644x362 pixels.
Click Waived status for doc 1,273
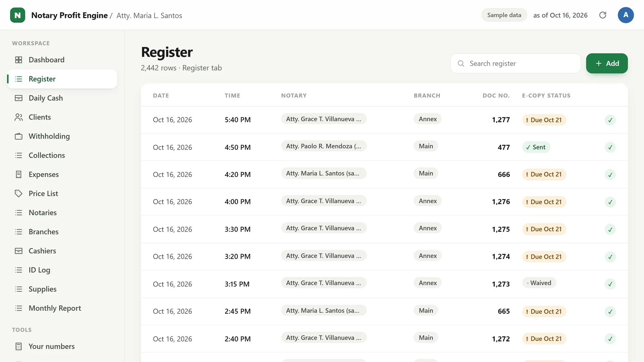point(539,283)
